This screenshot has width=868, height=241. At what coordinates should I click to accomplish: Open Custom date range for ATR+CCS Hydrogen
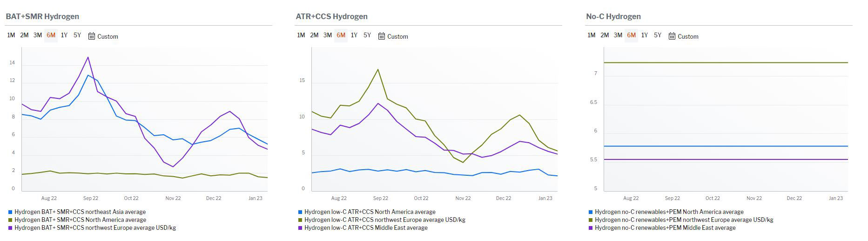coord(397,36)
